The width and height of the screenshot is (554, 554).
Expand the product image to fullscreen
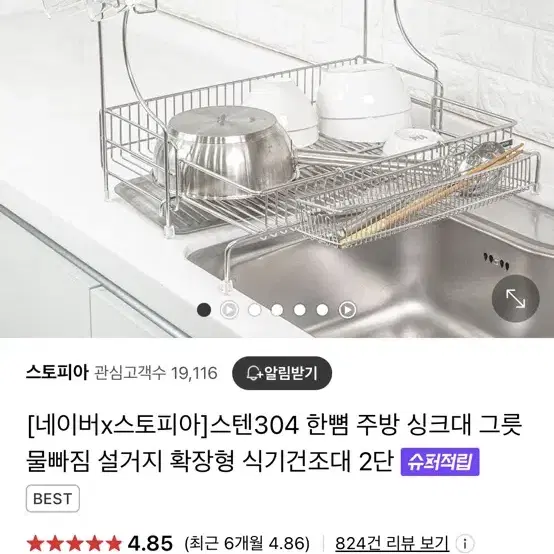(515, 299)
